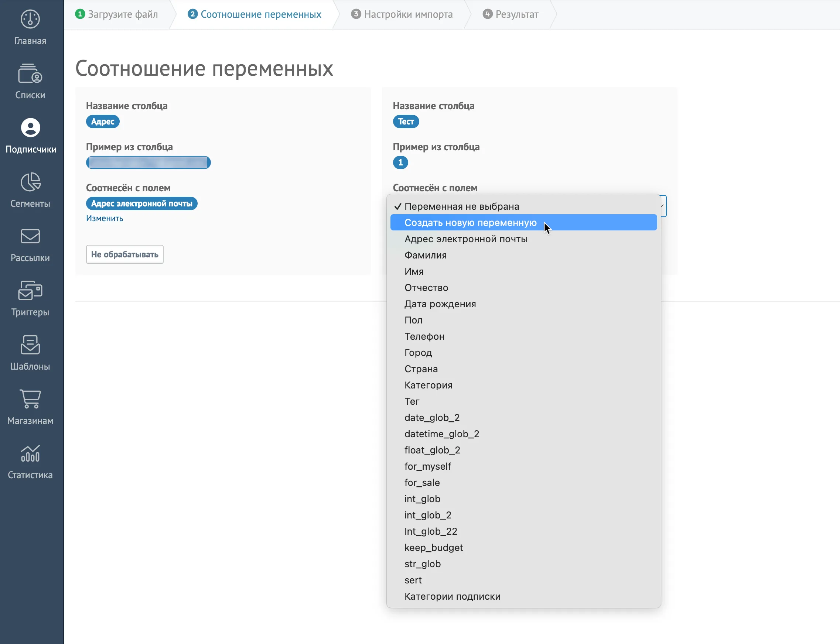Open the Магазинам shopping cart icon
The height and width of the screenshot is (644, 840).
click(x=30, y=399)
